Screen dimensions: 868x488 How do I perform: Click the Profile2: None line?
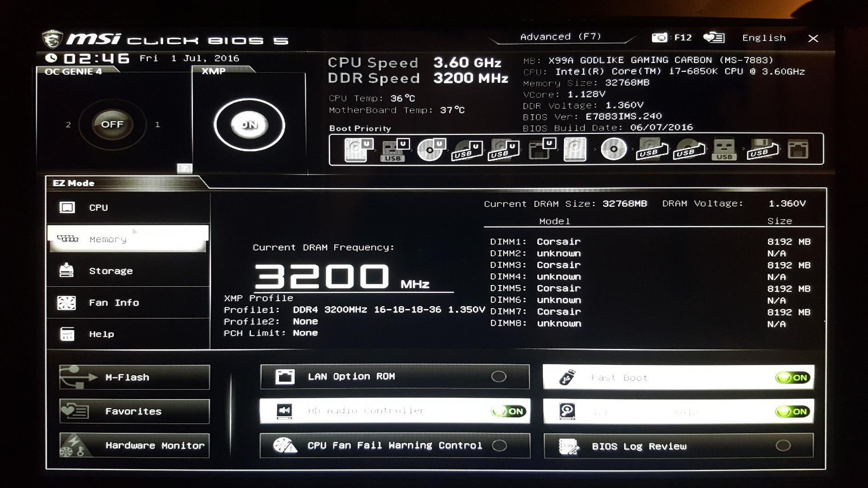point(271,321)
